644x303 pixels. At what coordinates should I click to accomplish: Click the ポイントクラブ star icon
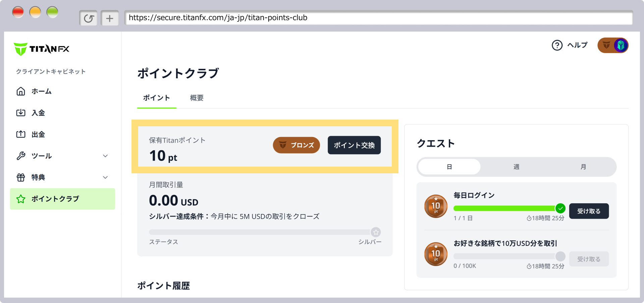pyautogui.click(x=21, y=199)
